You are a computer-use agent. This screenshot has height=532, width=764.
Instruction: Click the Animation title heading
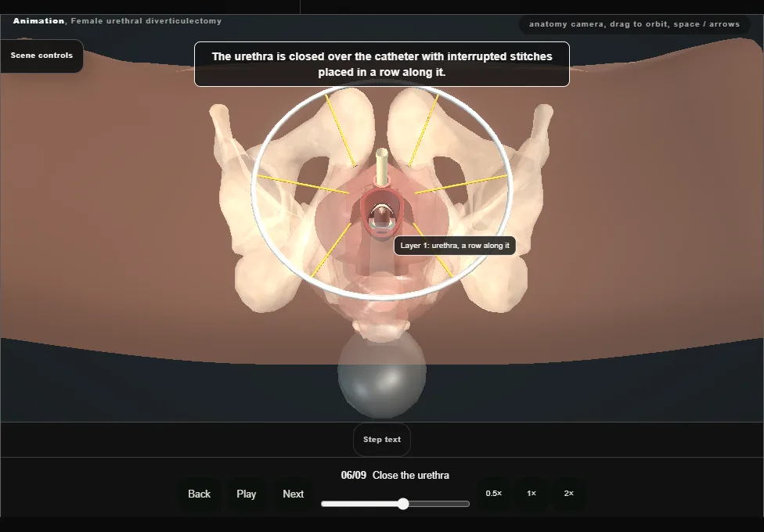117,21
